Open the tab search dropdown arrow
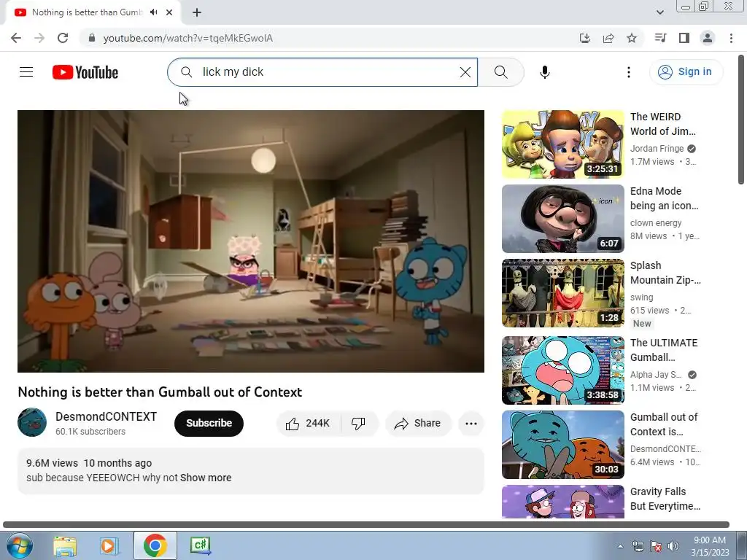747x560 pixels. click(x=659, y=12)
